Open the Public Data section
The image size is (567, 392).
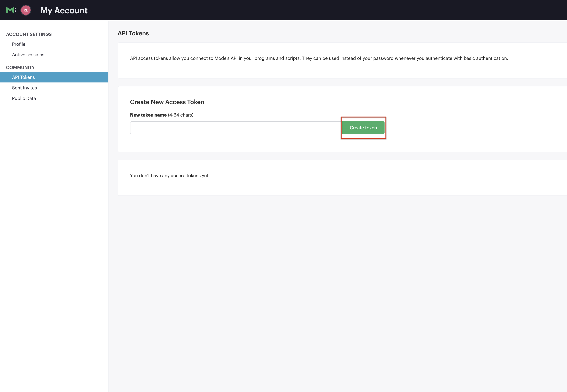click(x=24, y=98)
